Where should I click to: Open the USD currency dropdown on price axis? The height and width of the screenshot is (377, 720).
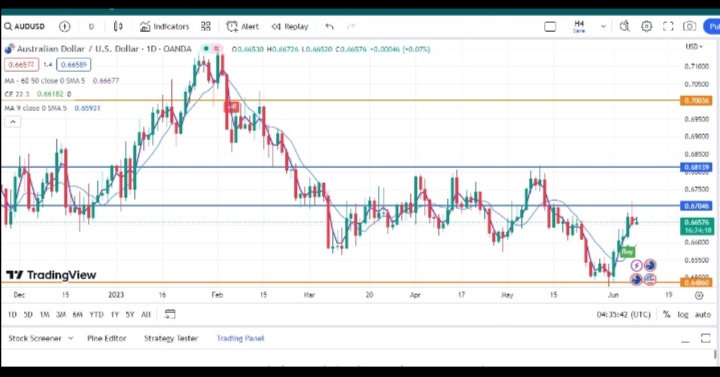694,46
